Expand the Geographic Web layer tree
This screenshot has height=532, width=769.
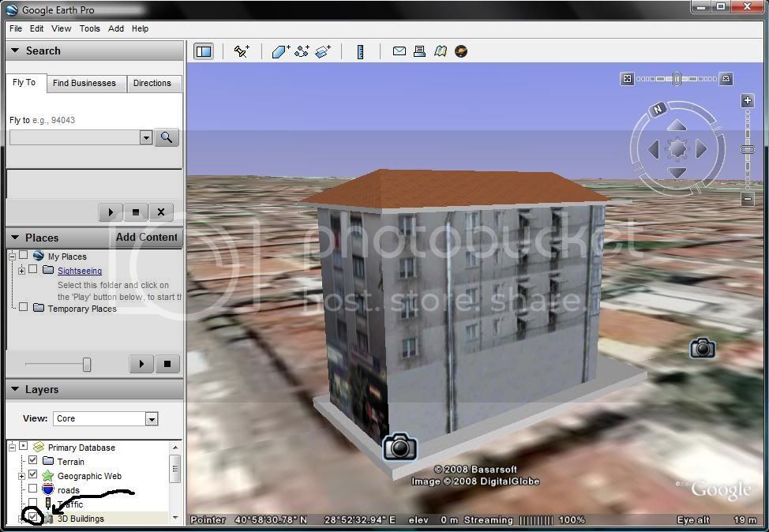(21, 476)
